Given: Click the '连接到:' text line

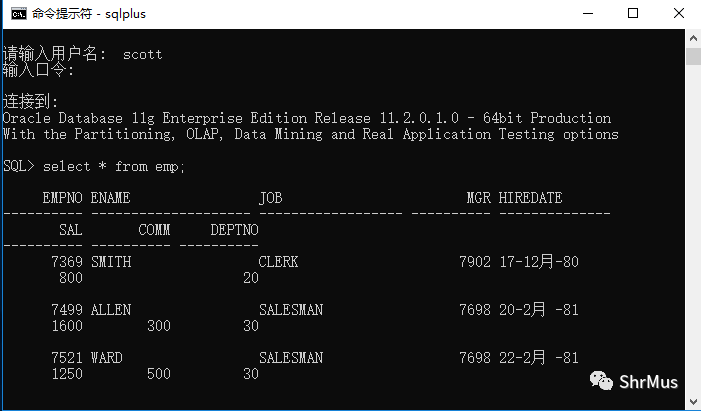Looking at the screenshot, I should point(30,102).
